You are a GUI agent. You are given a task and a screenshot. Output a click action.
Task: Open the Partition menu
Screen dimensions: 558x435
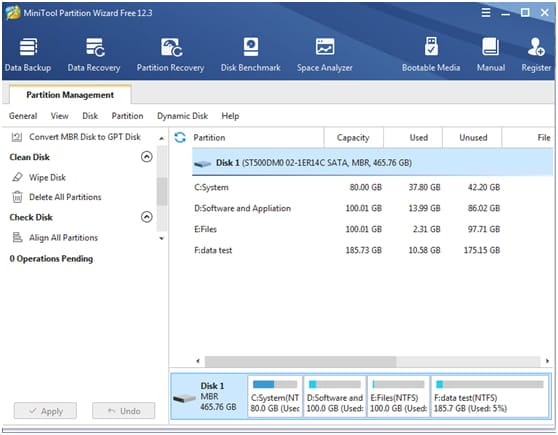tap(127, 116)
